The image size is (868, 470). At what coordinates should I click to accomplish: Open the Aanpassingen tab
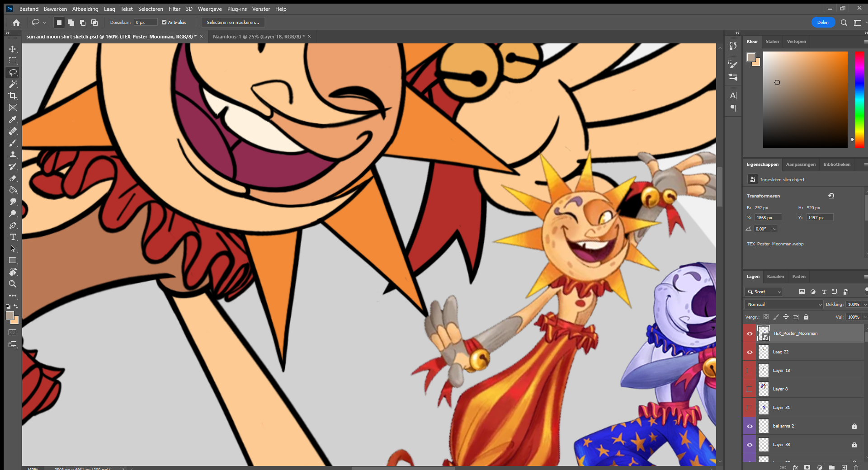coord(801,164)
